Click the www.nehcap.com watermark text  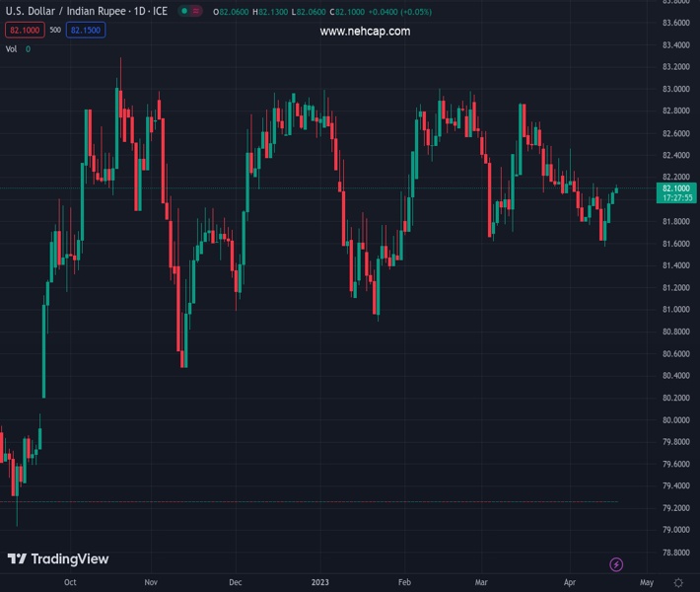coord(365,32)
